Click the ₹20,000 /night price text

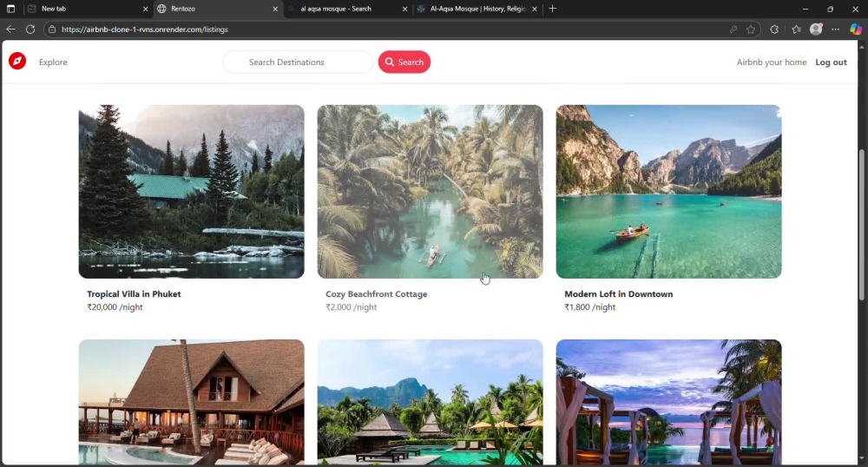click(115, 307)
